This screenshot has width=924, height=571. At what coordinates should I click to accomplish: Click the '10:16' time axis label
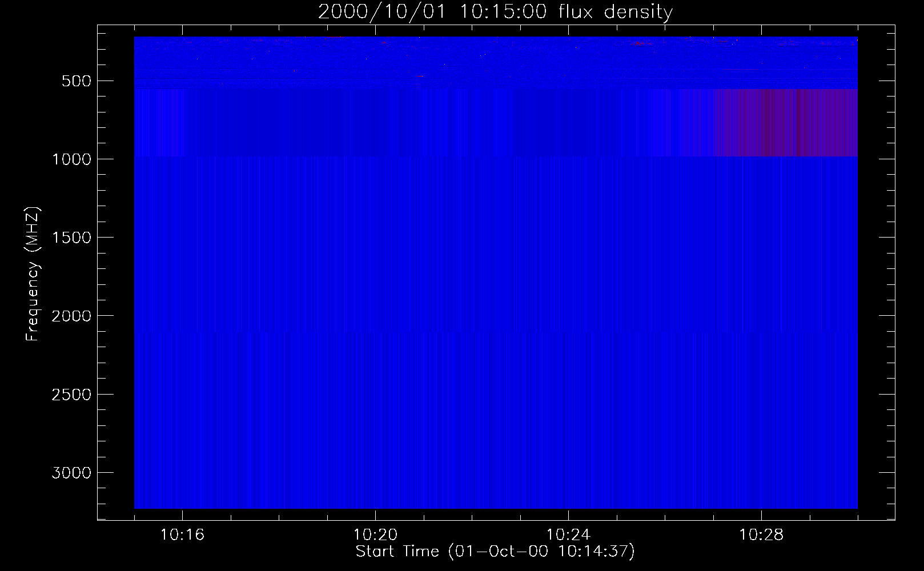[x=182, y=535]
